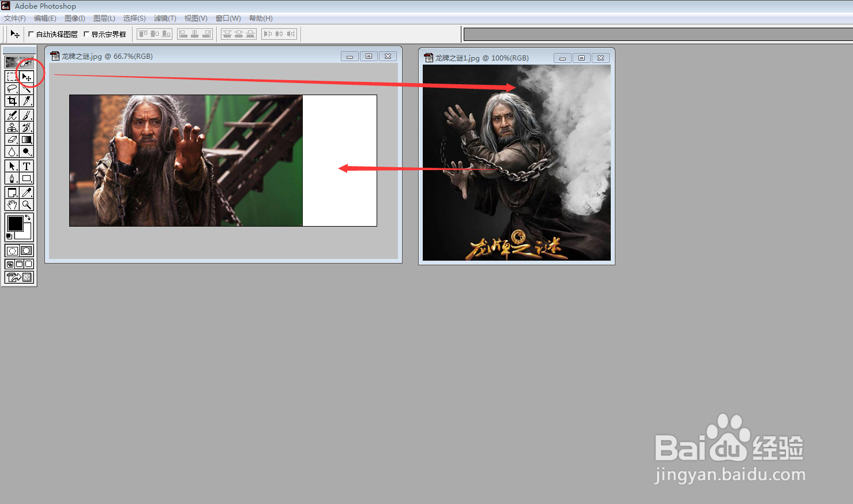
Task: Select the Eraser tool
Action: click(12, 140)
